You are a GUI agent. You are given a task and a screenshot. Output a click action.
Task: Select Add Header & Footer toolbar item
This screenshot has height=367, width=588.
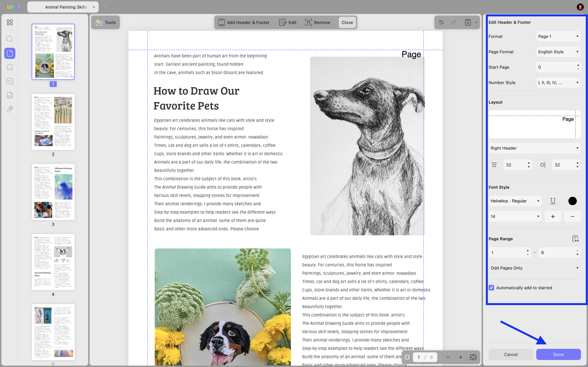click(x=244, y=22)
